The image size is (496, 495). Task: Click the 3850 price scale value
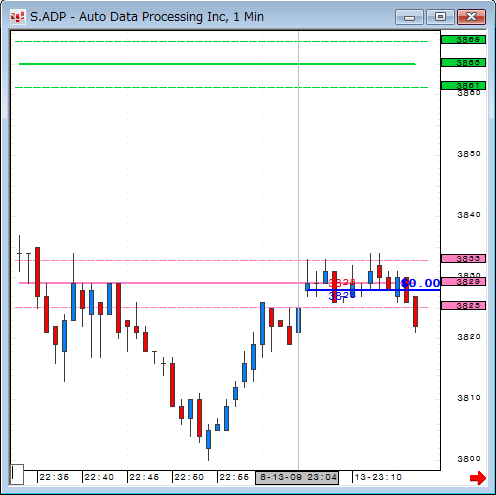tap(469, 154)
